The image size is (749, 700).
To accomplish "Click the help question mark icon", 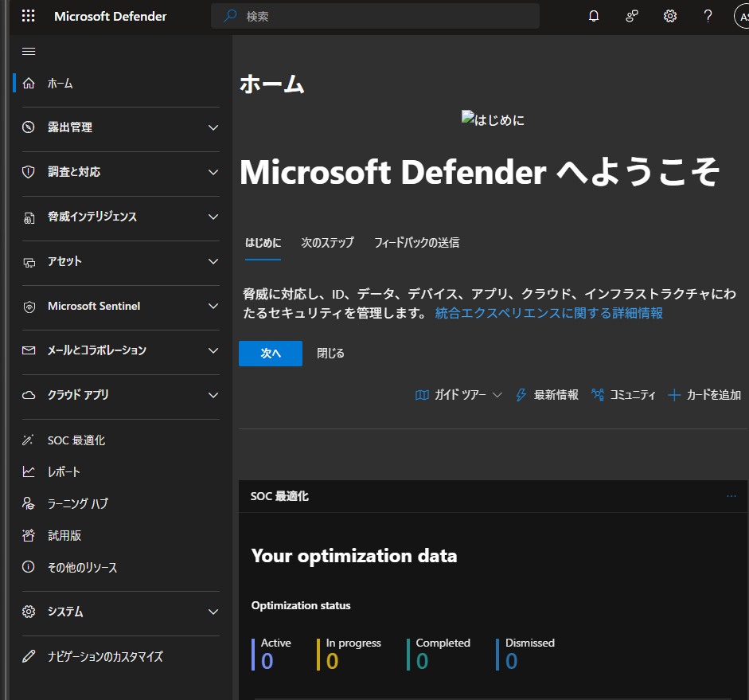I will [x=708, y=16].
